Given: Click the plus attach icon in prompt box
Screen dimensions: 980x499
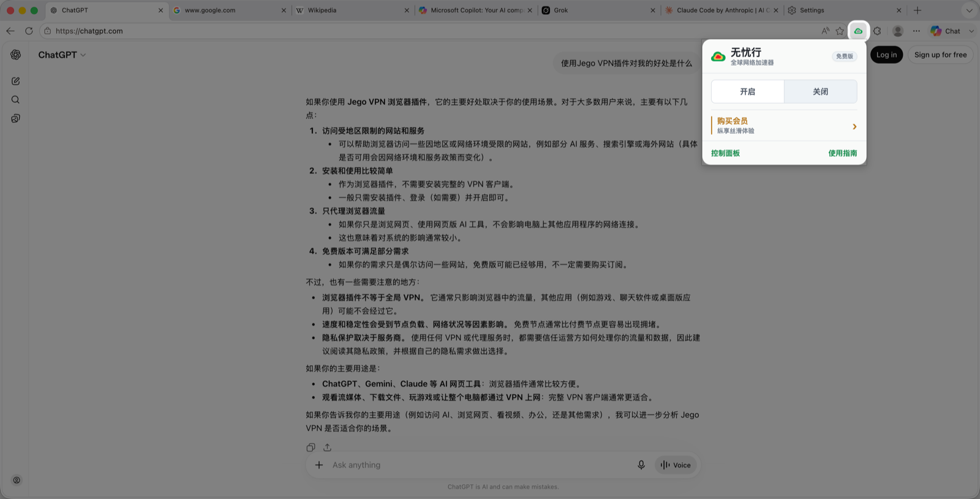Looking at the screenshot, I should click(x=319, y=465).
